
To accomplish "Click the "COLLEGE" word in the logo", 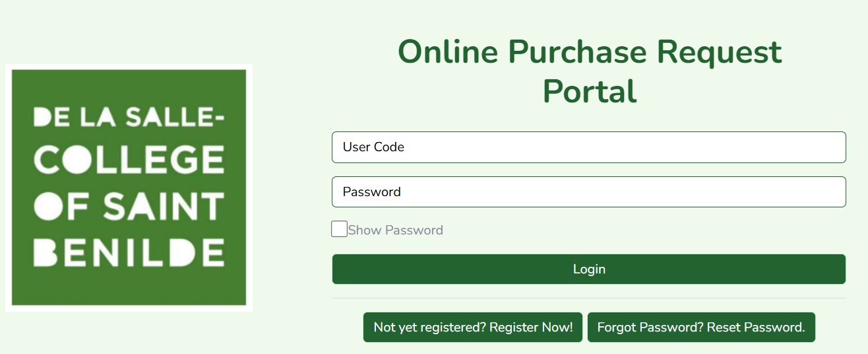I will [129, 160].
